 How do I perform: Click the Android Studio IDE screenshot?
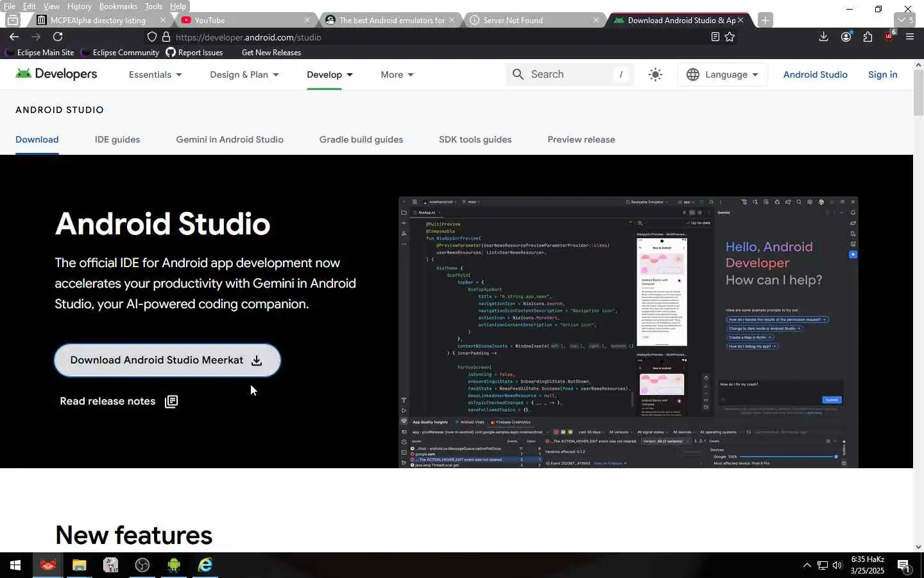628,332
